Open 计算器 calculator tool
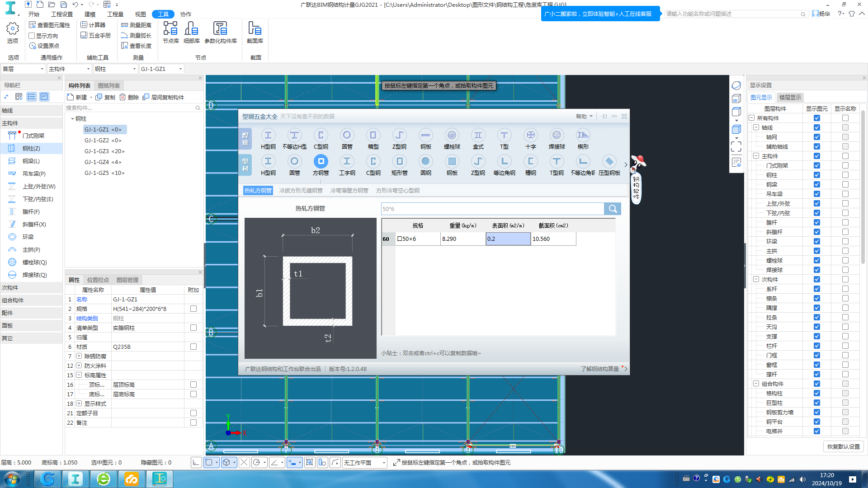Image resolution: width=868 pixels, height=488 pixels. (93, 25)
